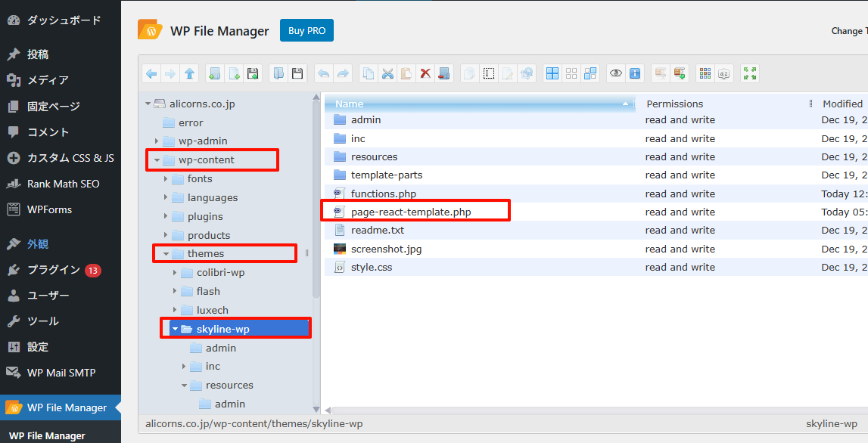
Task: Click the back arrow in toolbar
Action: click(x=151, y=73)
